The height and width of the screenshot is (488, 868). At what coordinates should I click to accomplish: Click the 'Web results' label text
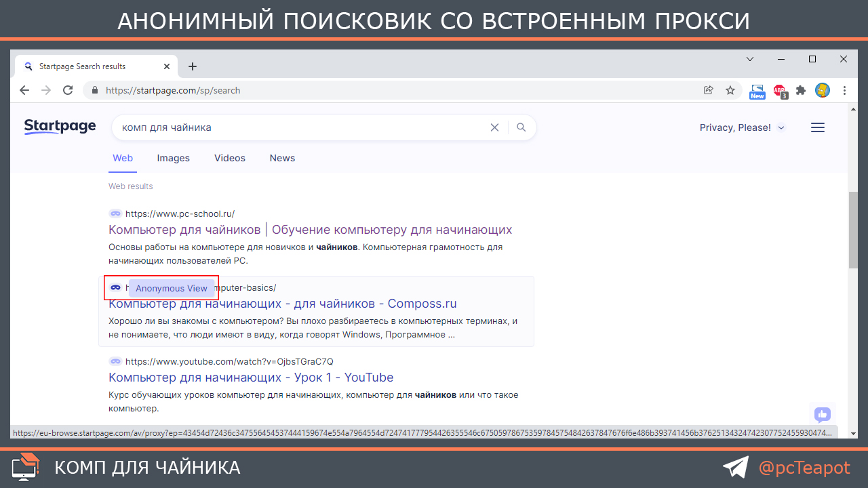(131, 186)
